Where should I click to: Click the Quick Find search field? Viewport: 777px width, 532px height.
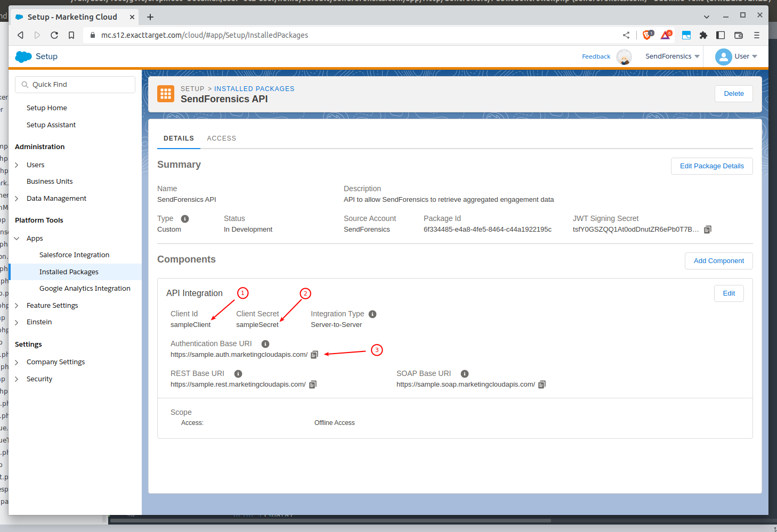[x=75, y=85]
